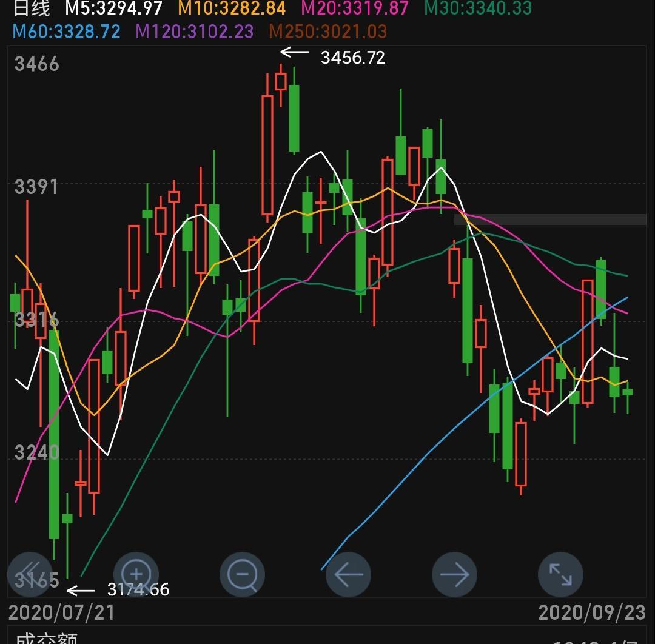
Task: Tap the M250:3021.03 indicator label
Action: tap(328, 32)
